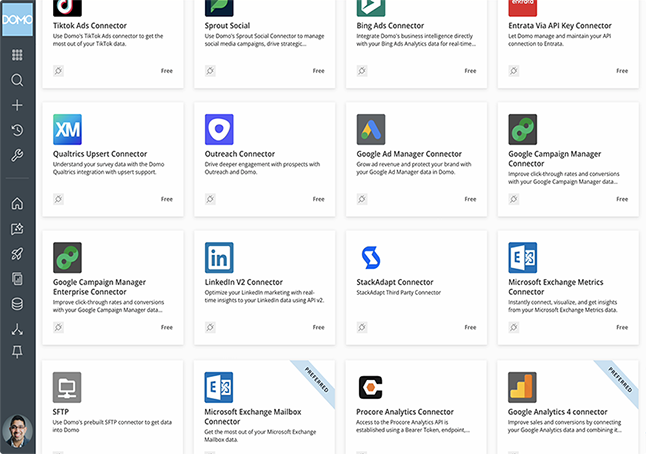
Task: Click plug icon on Tiktok Ads card
Action: [x=59, y=71]
